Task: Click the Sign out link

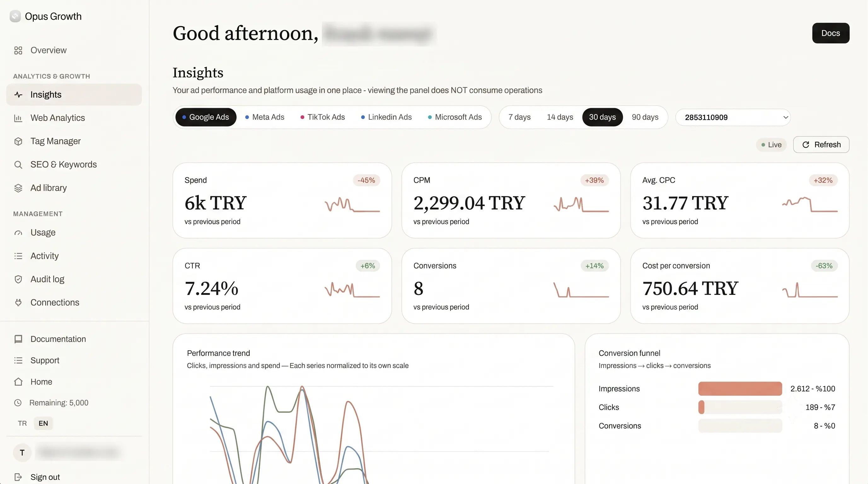Action: 45,477
